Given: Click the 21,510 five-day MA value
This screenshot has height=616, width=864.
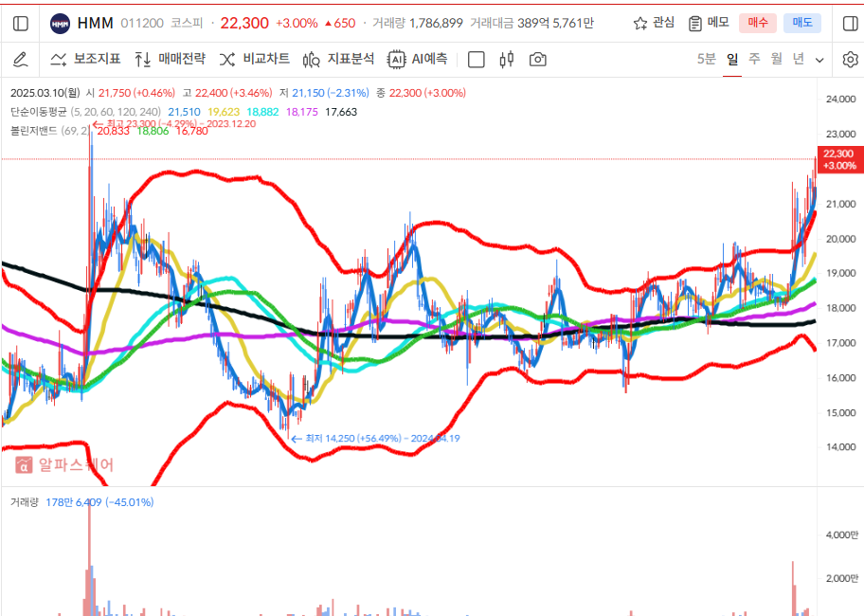Looking at the screenshot, I should pos(184,112).
